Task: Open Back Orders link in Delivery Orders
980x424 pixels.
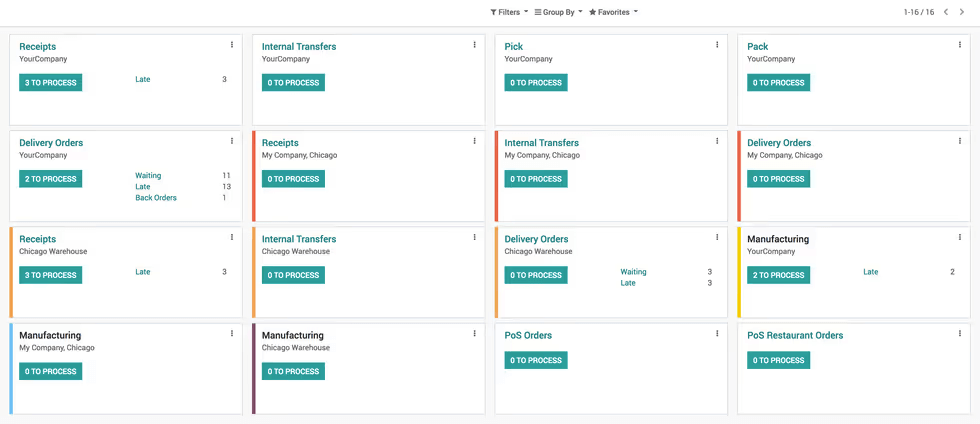Action: [x=156, y=198]
